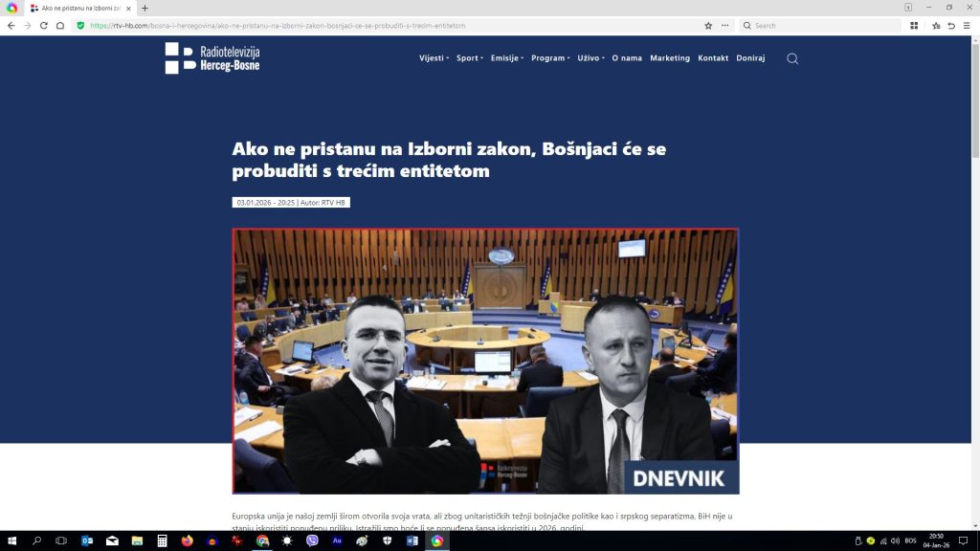Open the new tab plus button

tap(145, 8)
